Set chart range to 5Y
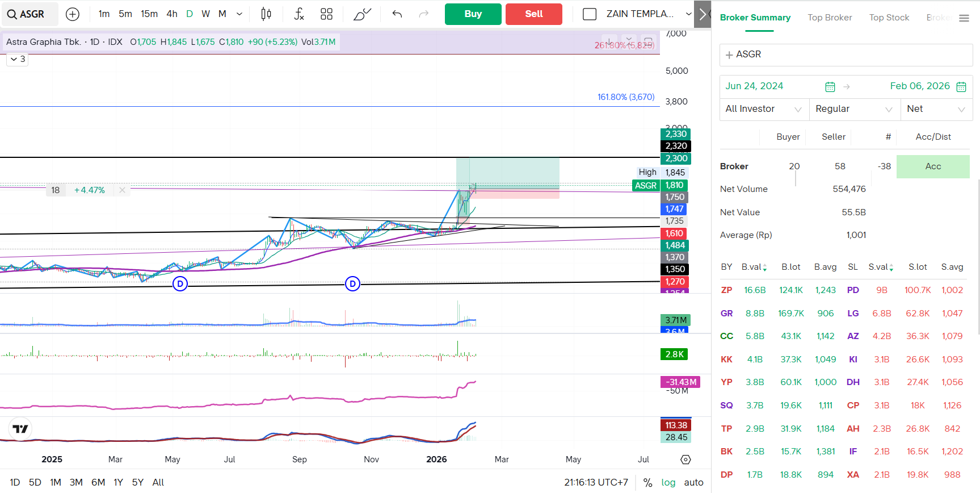 tap(138, 483)
